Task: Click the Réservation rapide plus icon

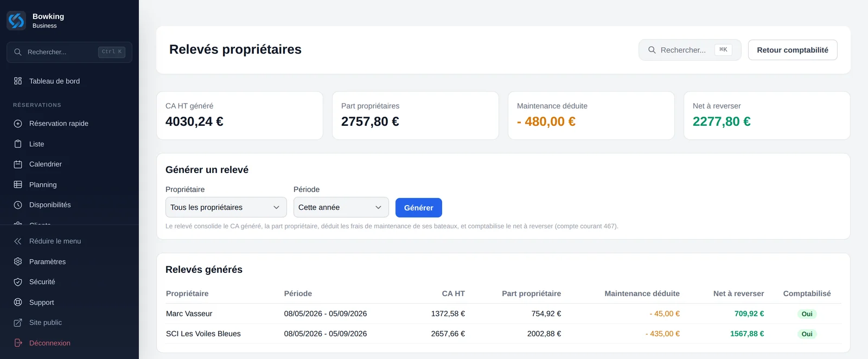Action: coord(18,124)
